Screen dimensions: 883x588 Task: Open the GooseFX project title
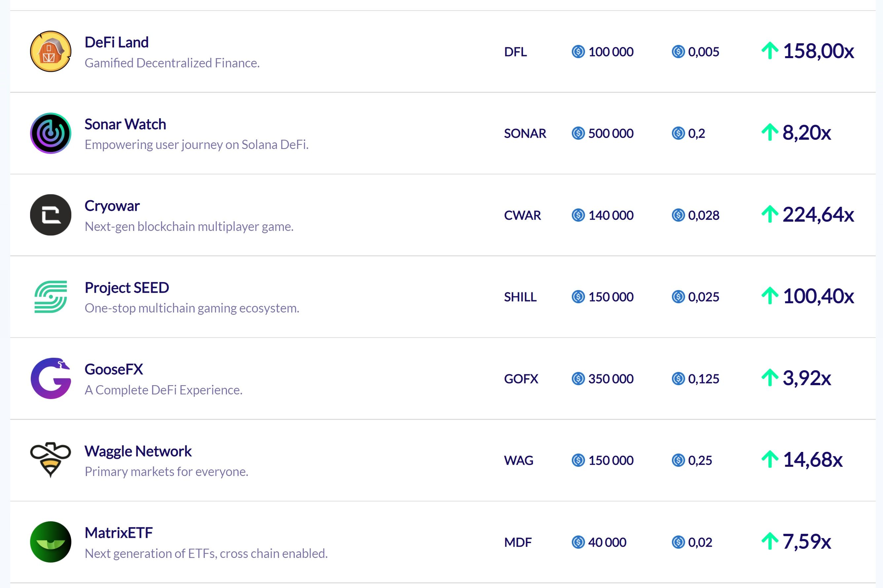[x=114, y=369]
